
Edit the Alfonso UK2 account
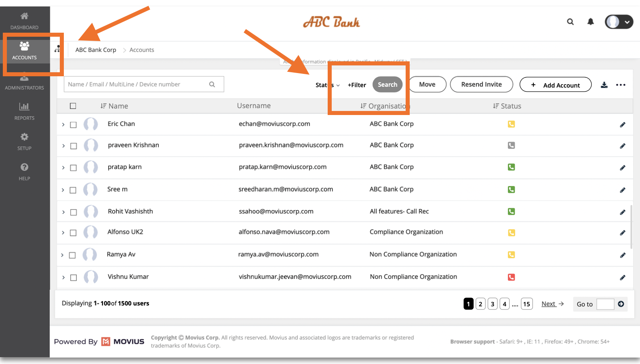click(623, 232)
